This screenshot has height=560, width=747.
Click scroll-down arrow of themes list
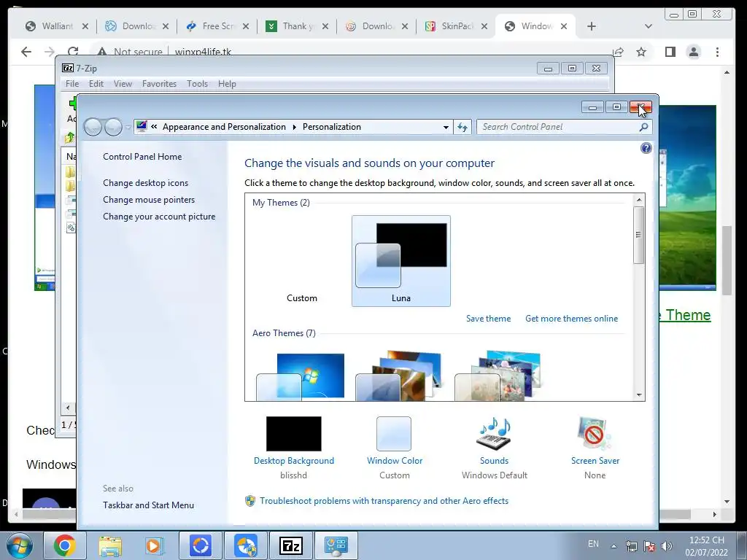point(639,394)
